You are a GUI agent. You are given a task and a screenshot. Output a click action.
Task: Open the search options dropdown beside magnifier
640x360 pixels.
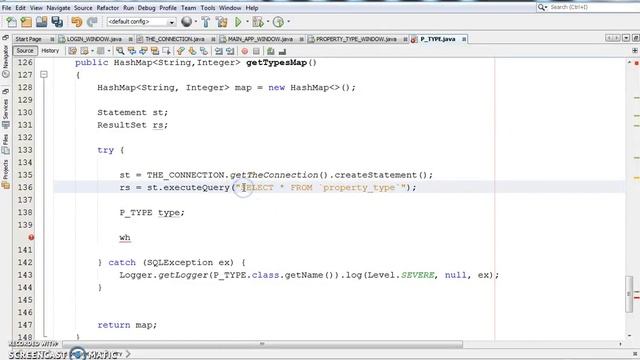pyautogui.click(x=546, y=7)
